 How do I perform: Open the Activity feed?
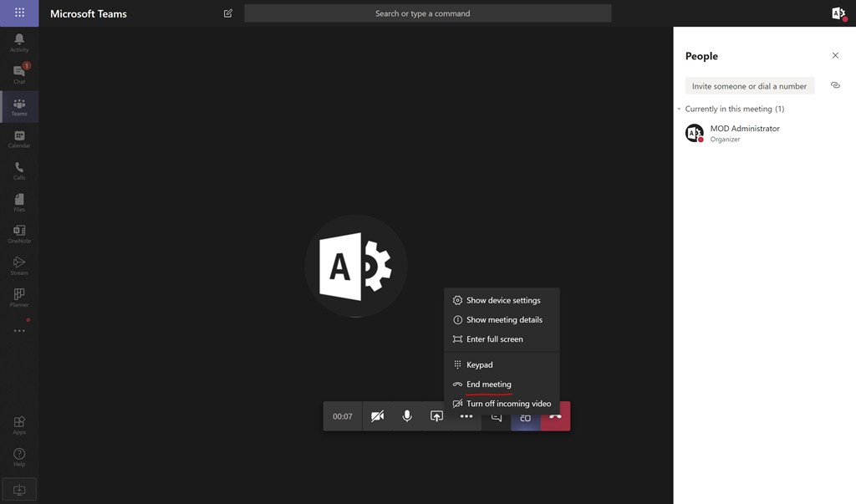pyautogui.click(x=18, y=40)
